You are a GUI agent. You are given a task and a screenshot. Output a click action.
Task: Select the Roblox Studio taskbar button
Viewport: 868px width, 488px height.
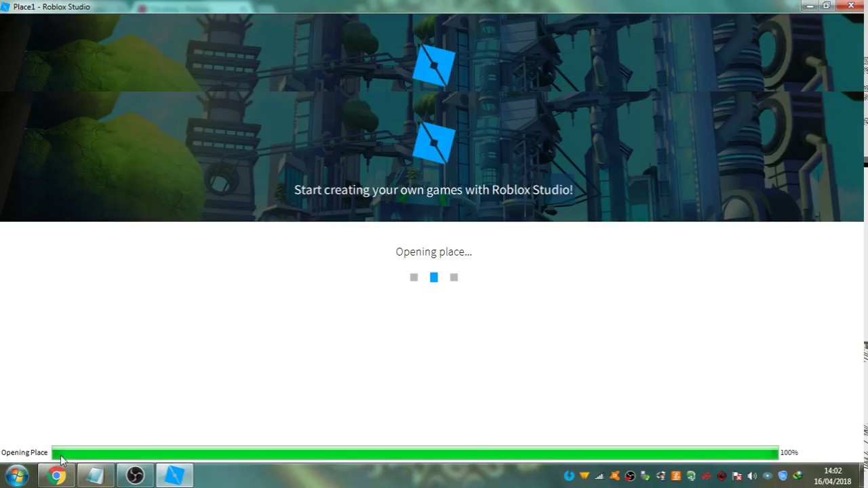click(x=174, y=476)
